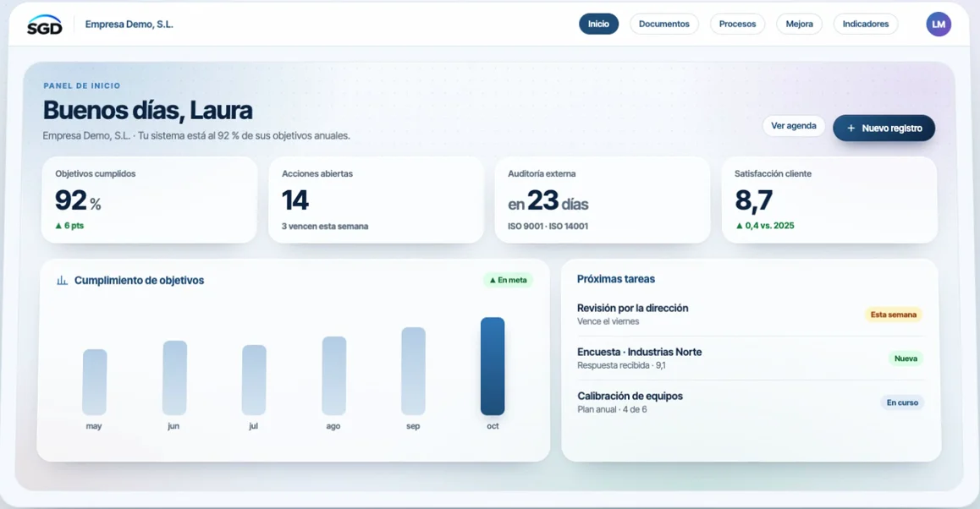The width and height of the screenshot is (980, 509).
Task: Select the Indicadores tab
Action: pos(865,24)
